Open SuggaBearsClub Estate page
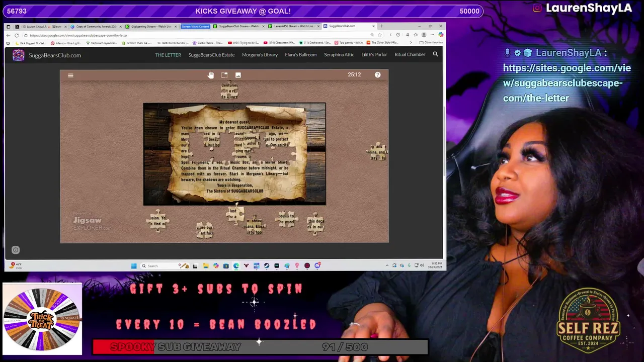The image size is (644, 362). tap(211, 55)
